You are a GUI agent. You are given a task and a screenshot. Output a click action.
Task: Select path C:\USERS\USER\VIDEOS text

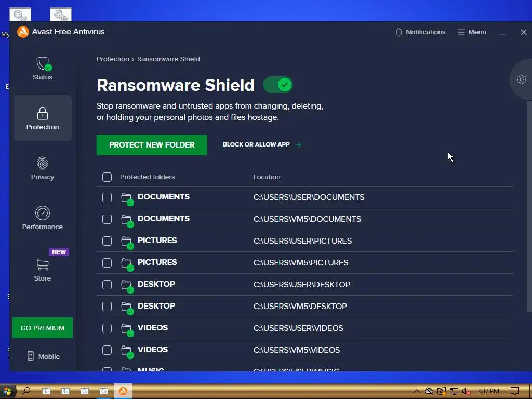298,328
